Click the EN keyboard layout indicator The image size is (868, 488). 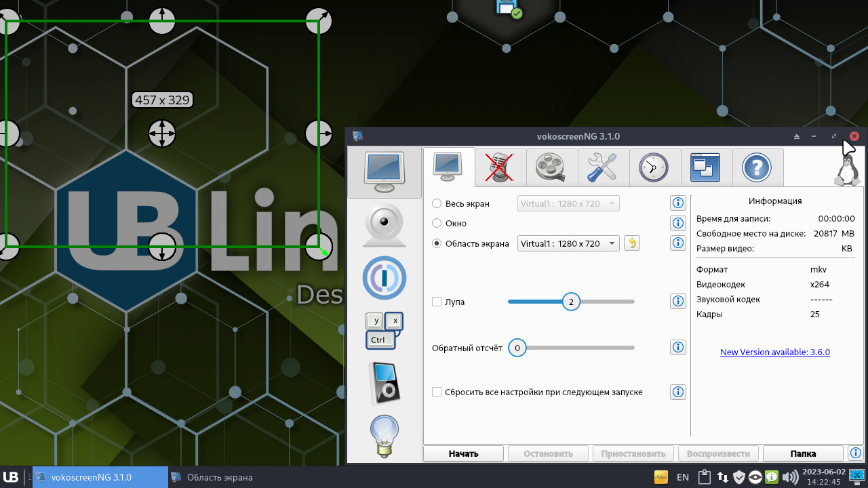tap(683, 477)
